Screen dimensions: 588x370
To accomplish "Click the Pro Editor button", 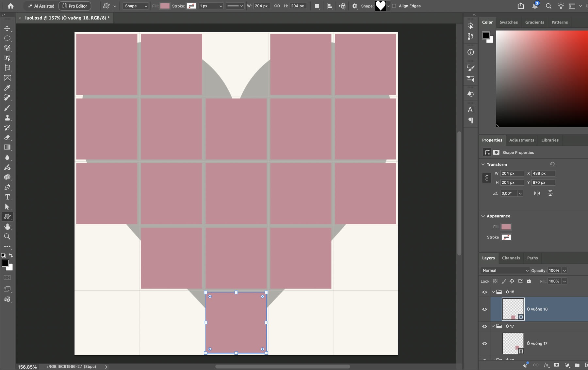I will 75,6.
